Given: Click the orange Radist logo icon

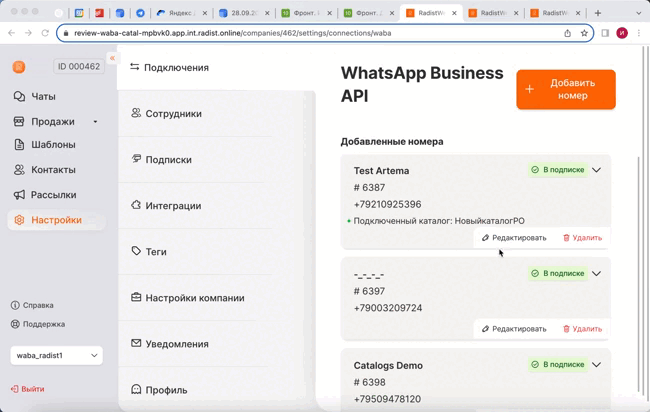Looking at the screenshot, I should (19, 67).
